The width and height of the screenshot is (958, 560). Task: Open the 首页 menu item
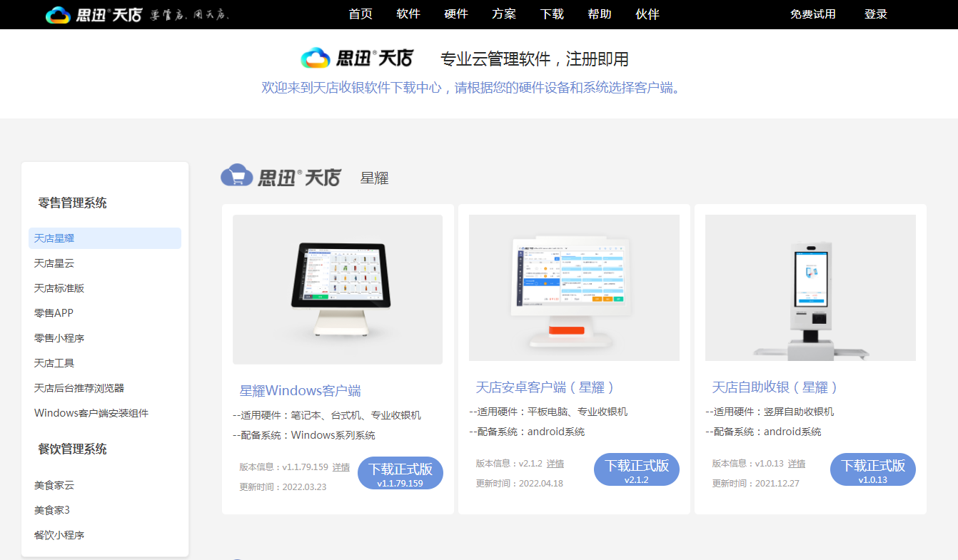[x=360, y=14]
